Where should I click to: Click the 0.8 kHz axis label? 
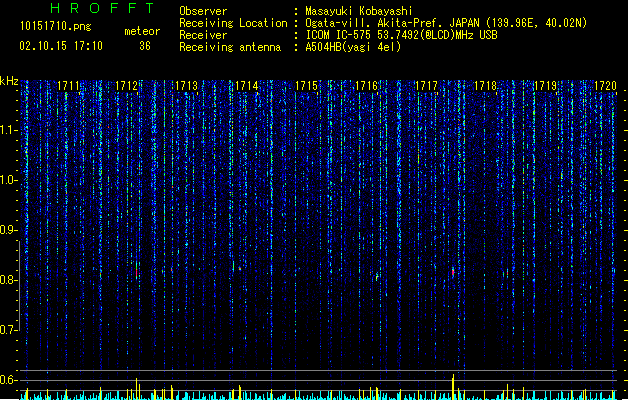pos(8,280)
